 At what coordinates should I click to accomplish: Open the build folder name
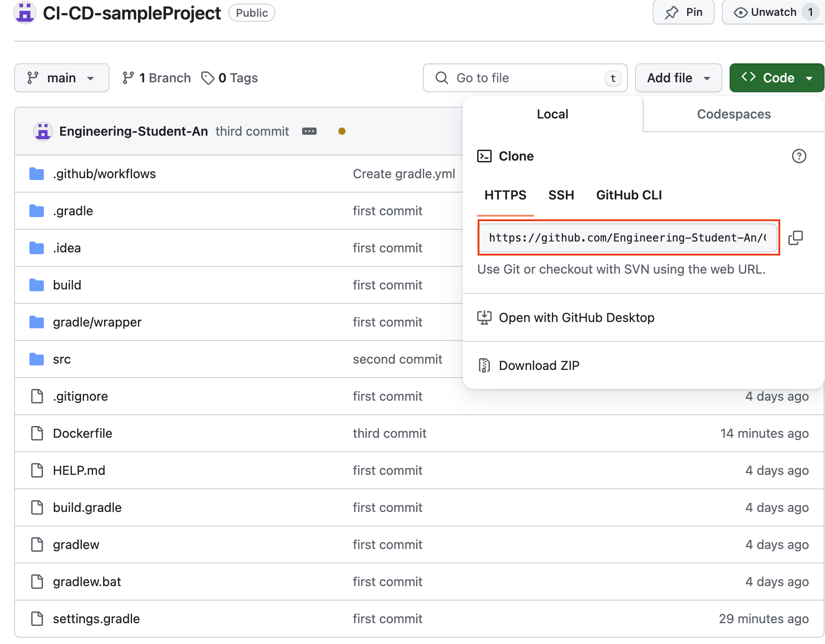(x=67, y=285)
